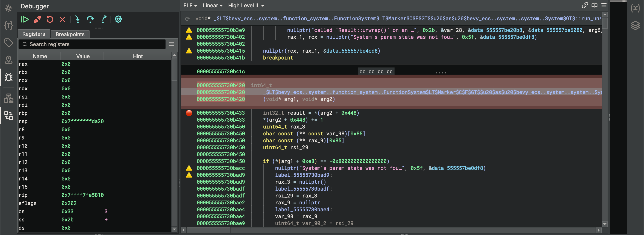Click warning icon at address 000055555730b415

click(x=189, y=51)
